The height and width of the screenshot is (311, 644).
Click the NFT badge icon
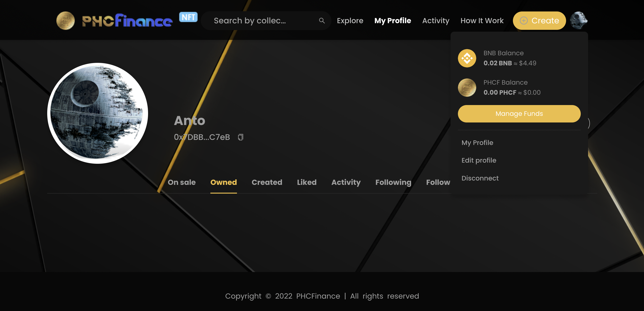coord(188,17)
